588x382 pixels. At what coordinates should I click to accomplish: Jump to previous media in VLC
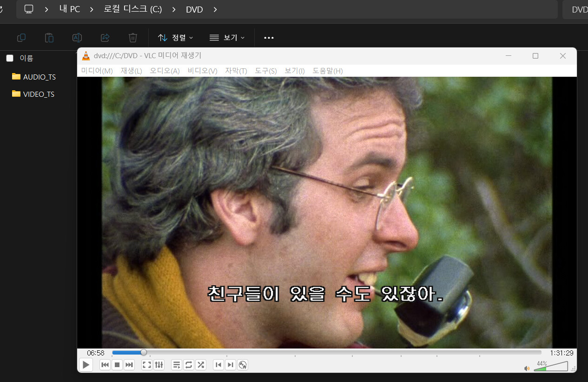click(x=105, y=365)
